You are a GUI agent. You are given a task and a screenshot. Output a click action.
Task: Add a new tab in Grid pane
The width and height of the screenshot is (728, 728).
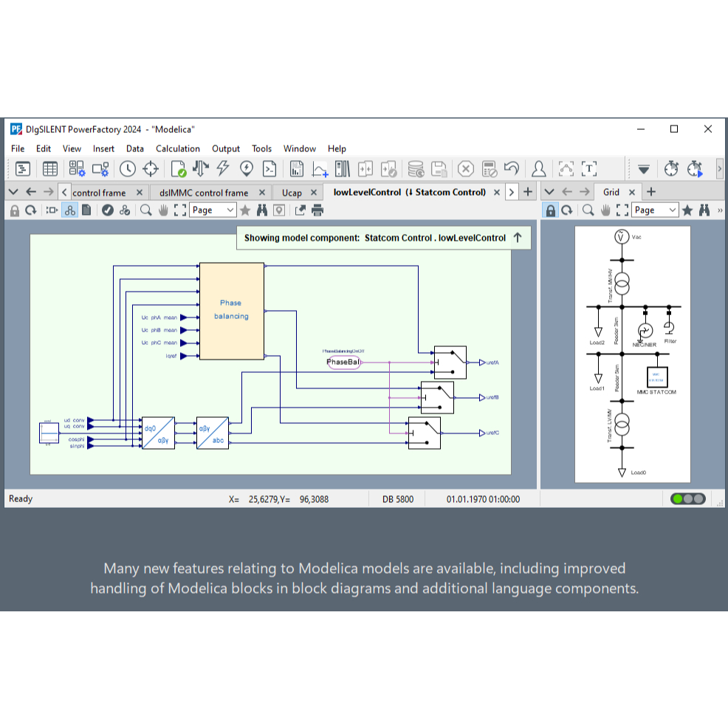click(651, 192)
